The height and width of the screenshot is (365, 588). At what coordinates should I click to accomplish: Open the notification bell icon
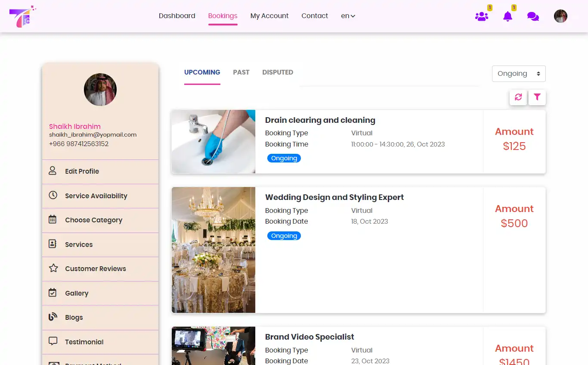[508, 16]
